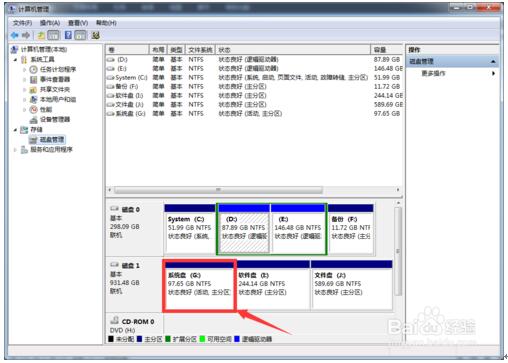Sort by the 容量 column header
The width and height of the screenshot is (508, 363).
[x=387, y=50]
